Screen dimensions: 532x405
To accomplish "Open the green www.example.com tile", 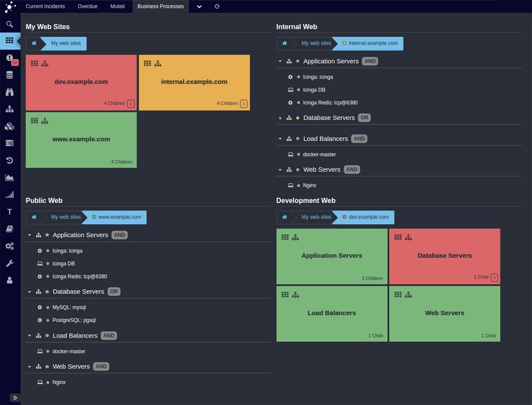I will [81, 139].
